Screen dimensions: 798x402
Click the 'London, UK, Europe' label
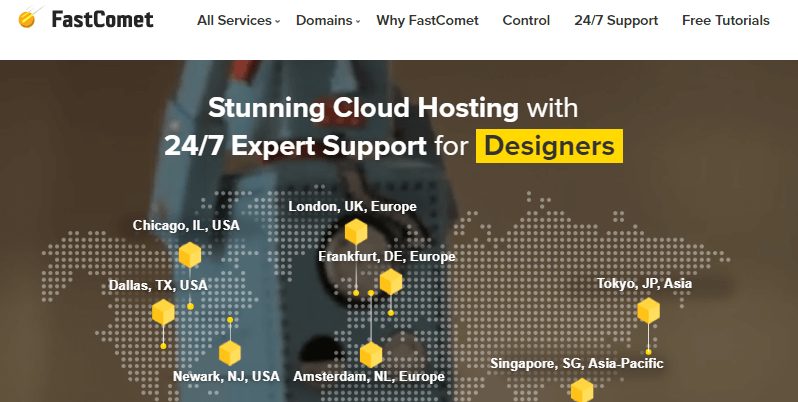tap(353, 206)
